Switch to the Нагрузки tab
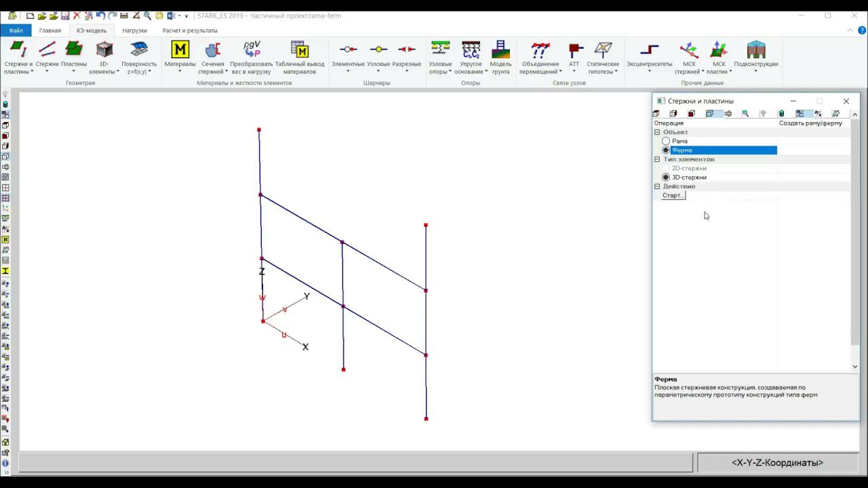Viewport: 868px width, 488px height. [134, 30]
